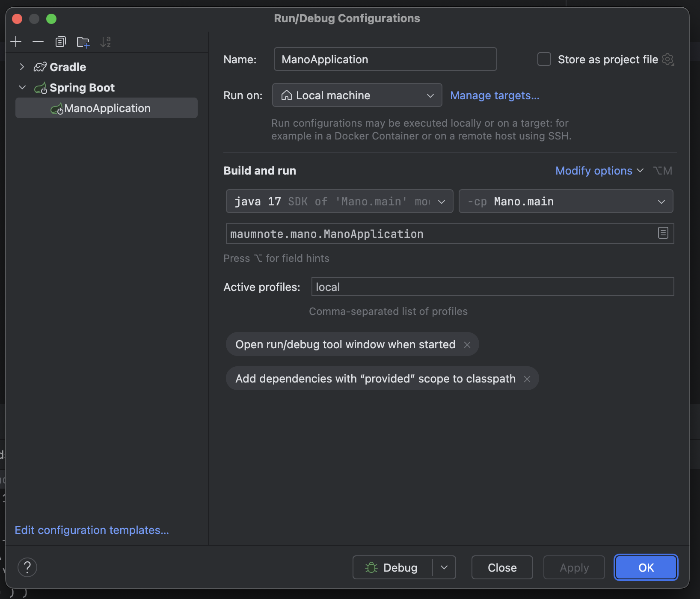Open the Run on Local machine dropdown
Viewport: 700px width, 599px height.
click(x=357, y=95)
